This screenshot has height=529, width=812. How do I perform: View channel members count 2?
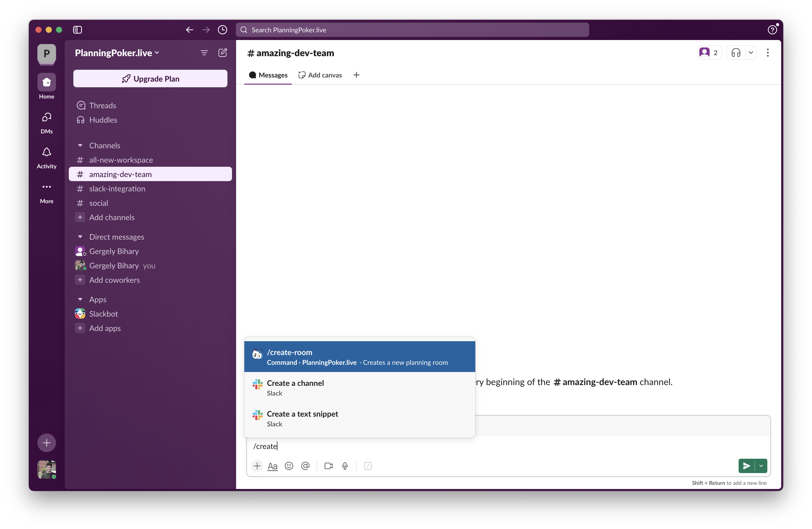709,53
